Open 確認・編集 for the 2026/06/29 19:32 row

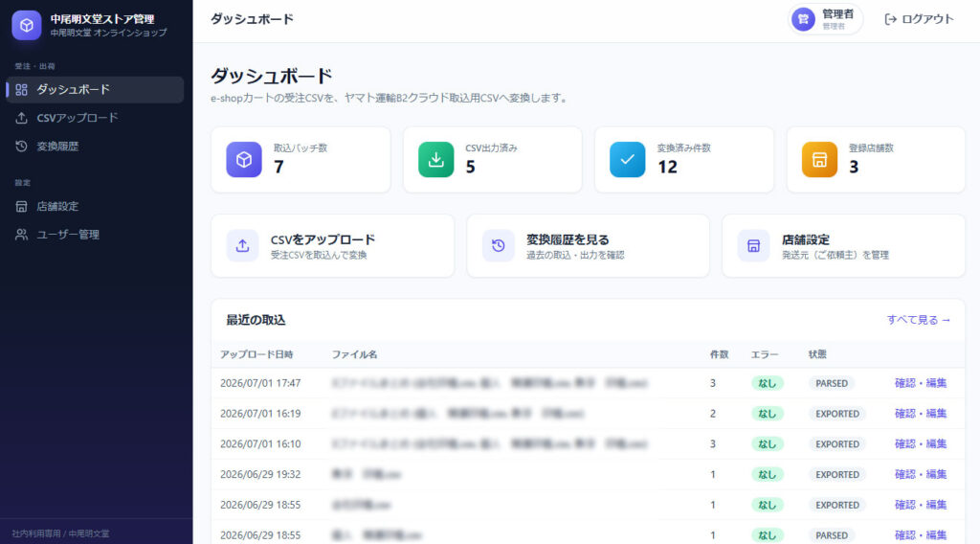pos(921,474)
